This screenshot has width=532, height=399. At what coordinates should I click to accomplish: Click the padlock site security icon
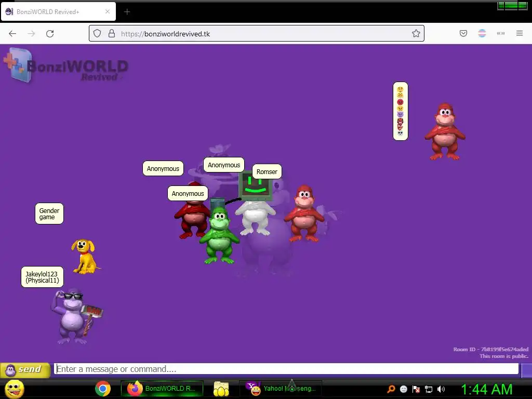point(112,34)
